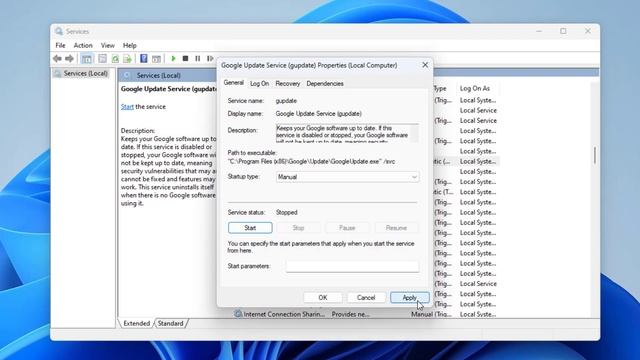The height and width of the screenshot is (360, 640).
Task: Click the green Start Service toolbar icon
Action: pyautogui.click(x=173, y=59)
